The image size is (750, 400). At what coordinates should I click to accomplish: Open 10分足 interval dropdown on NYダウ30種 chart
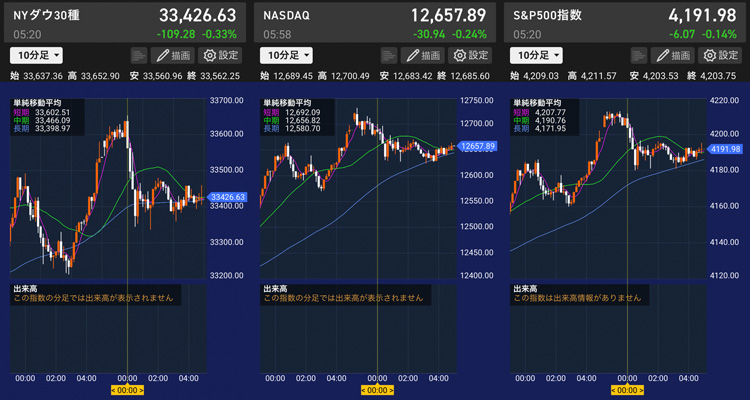[36, 56]
